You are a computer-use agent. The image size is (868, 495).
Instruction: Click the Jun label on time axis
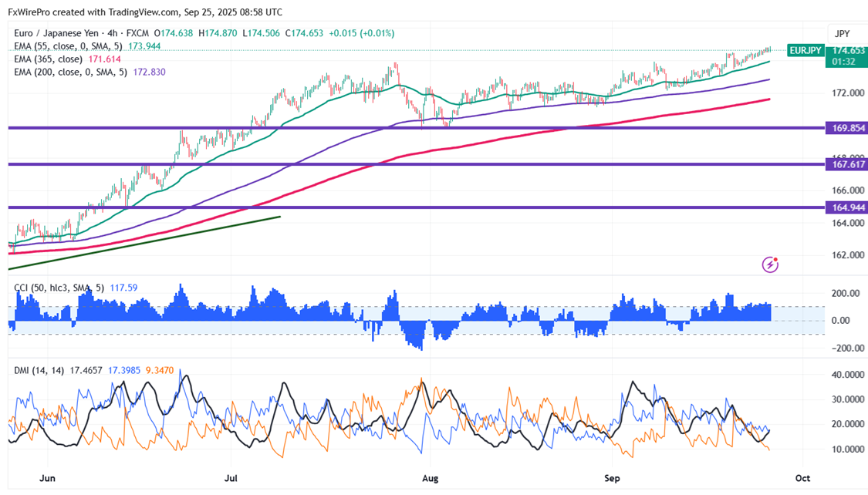click(48, 478)
